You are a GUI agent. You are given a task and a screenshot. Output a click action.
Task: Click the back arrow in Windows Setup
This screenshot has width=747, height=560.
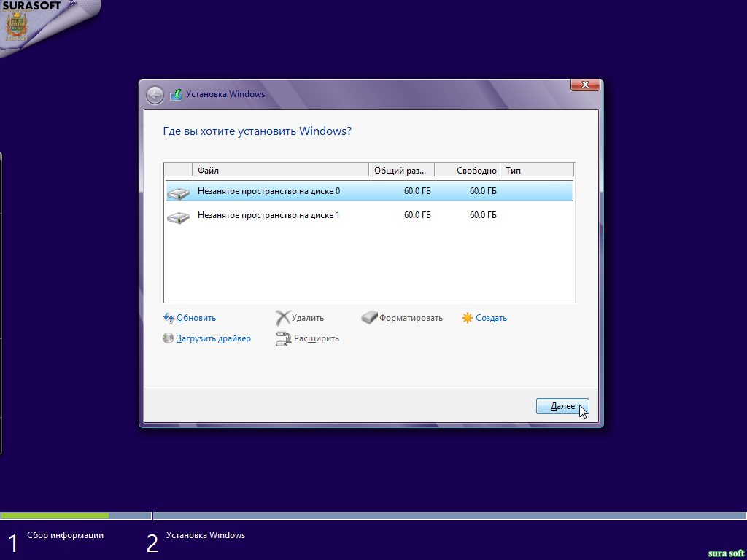155,96
